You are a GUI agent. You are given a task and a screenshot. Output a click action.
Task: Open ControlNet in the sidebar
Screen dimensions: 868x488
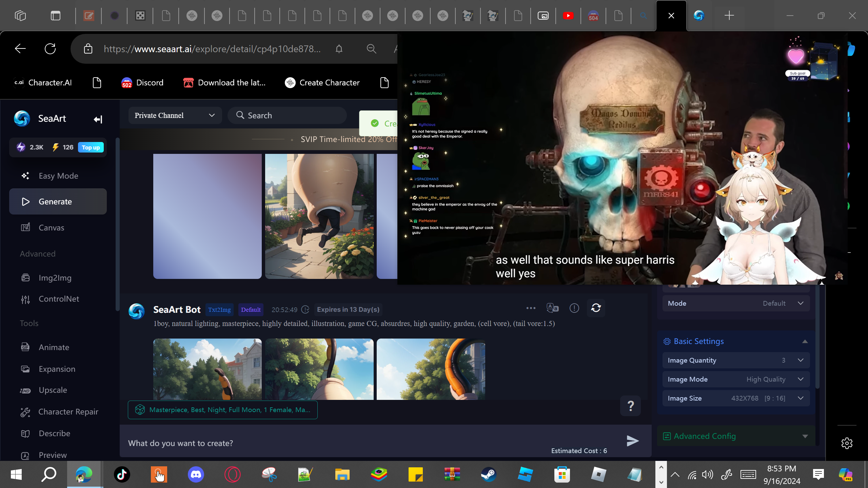tap(58, 299)
